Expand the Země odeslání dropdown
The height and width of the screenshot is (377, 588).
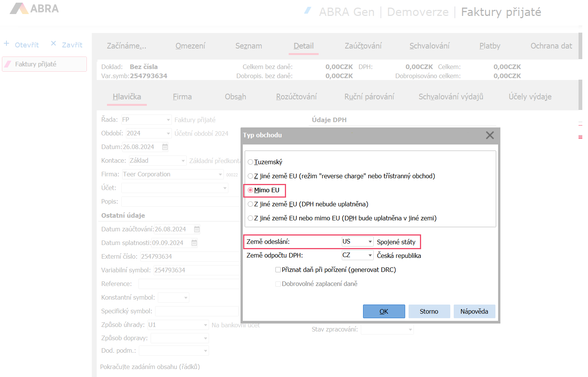(x=370, y=242)
